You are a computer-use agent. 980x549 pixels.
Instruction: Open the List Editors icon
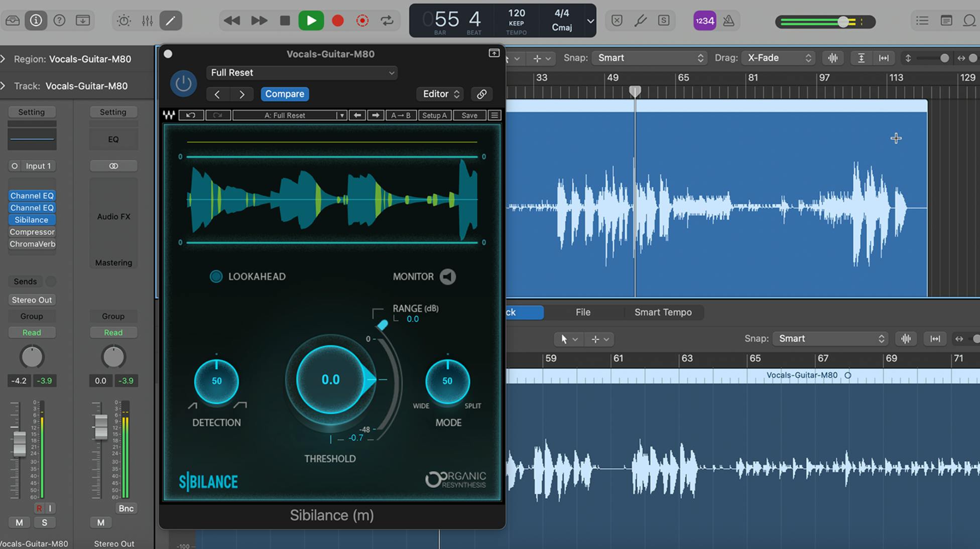point(922,21)
